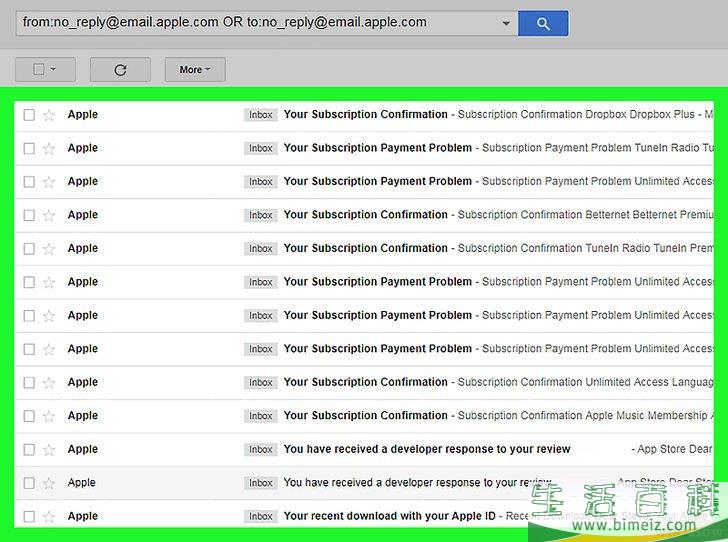Click Inbox label on bold developer response email
The width and height of the screenshot is (728, 542).
click(x=260, y=449)
